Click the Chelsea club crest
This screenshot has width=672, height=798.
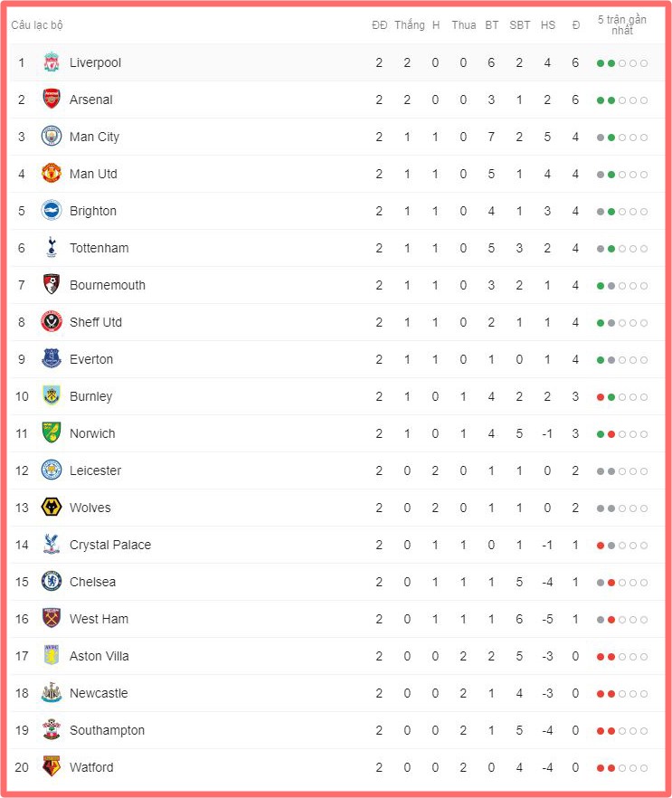pos(52,581)
